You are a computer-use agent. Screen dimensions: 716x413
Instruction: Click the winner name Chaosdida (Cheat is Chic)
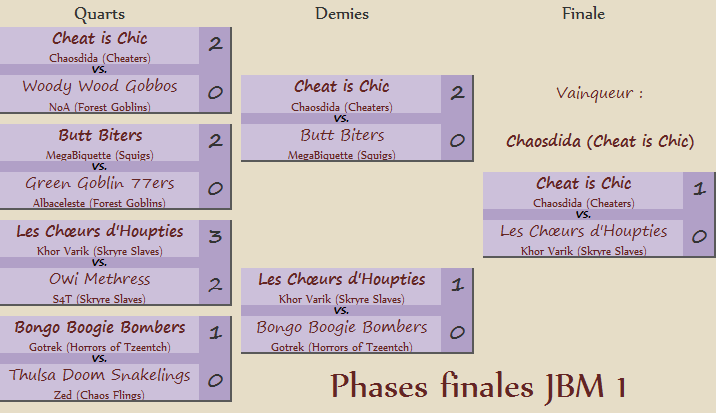[x=600, y=141]
